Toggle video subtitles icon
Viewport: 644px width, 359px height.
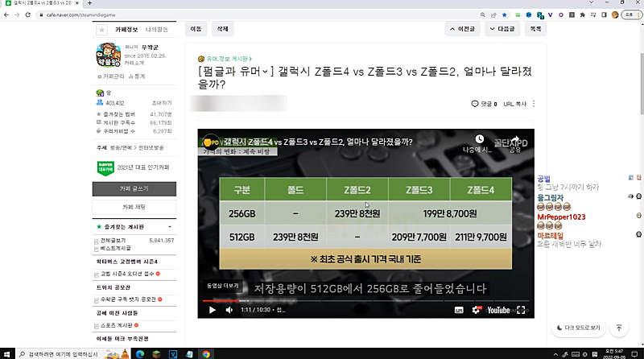pyautogui.click(x=459, y=310)
